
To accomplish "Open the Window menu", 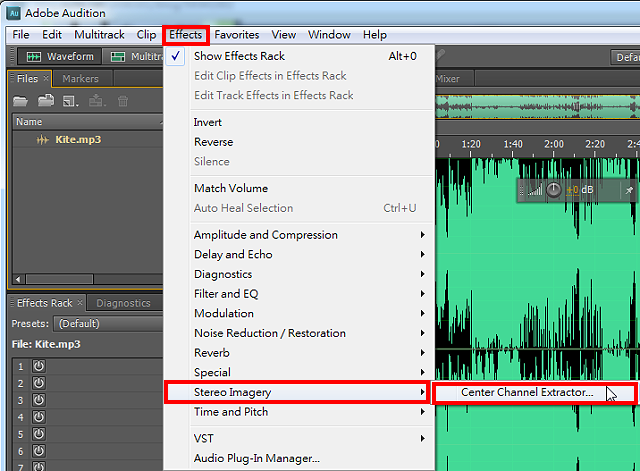I will point(329,35).
